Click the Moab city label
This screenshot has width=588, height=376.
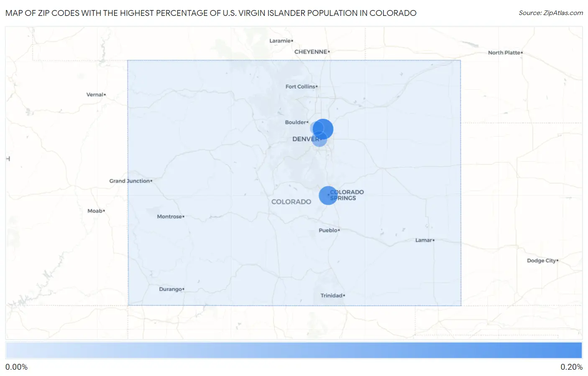click(x=95, y=211)
